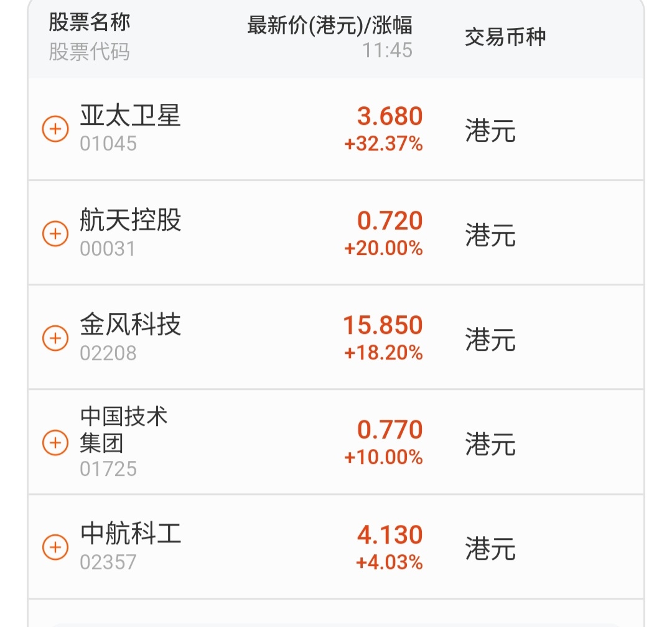Image resolution: width=672 pixels, height=627 pixels.
Task: Add 亚太卫星 to watchlist via plus icon
Action: pyautogui.click(x=55, y=129)
